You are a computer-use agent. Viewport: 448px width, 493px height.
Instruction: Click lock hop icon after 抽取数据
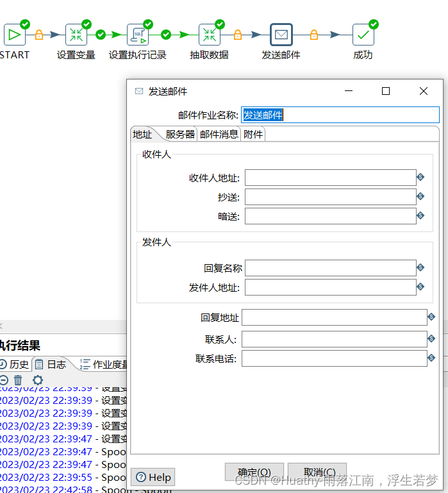pyautogui.click(x=238, y=35)
